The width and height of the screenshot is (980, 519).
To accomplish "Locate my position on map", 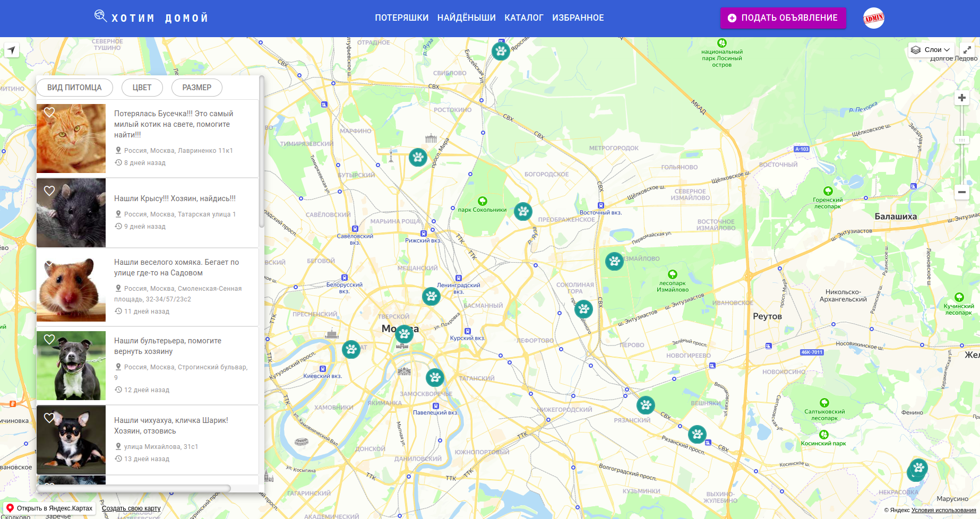I will [12, 50].
